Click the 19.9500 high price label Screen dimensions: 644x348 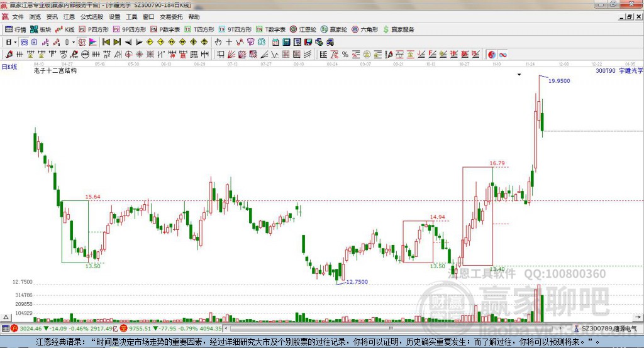pos(559,81)
